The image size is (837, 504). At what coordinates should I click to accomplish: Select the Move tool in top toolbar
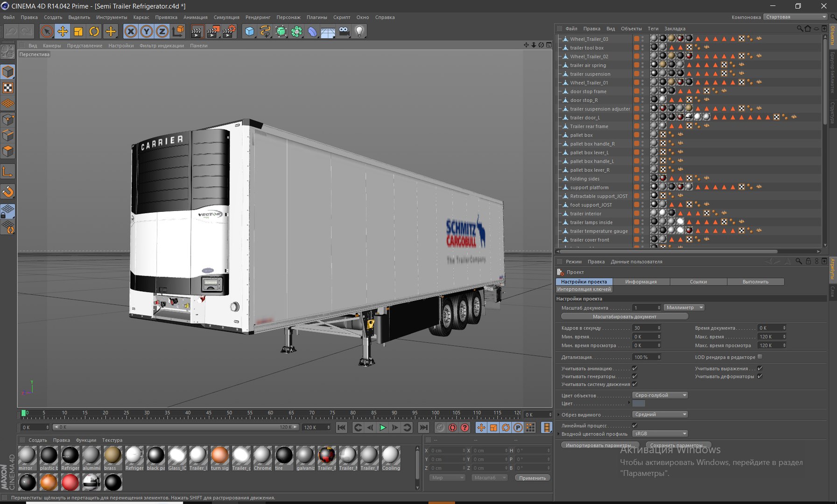[63, 31]
